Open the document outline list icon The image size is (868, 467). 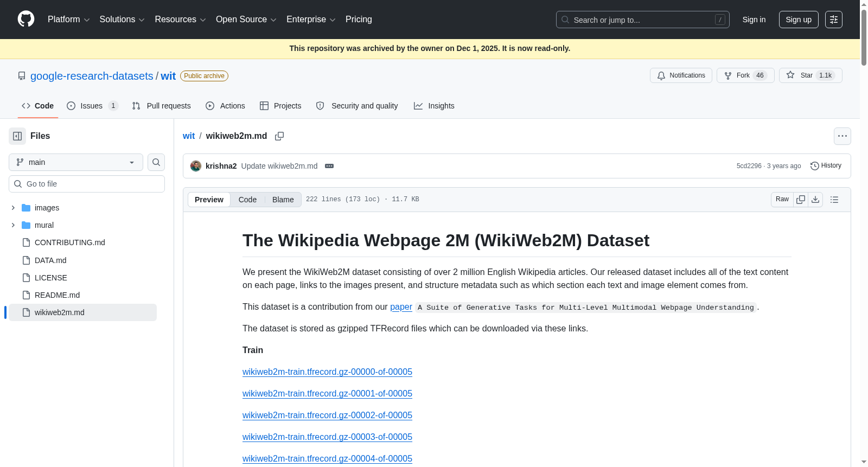pos(834,200)
